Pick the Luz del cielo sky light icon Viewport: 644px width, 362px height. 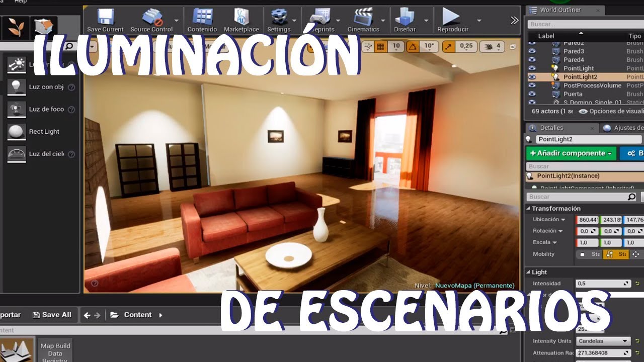pos(17,154)
